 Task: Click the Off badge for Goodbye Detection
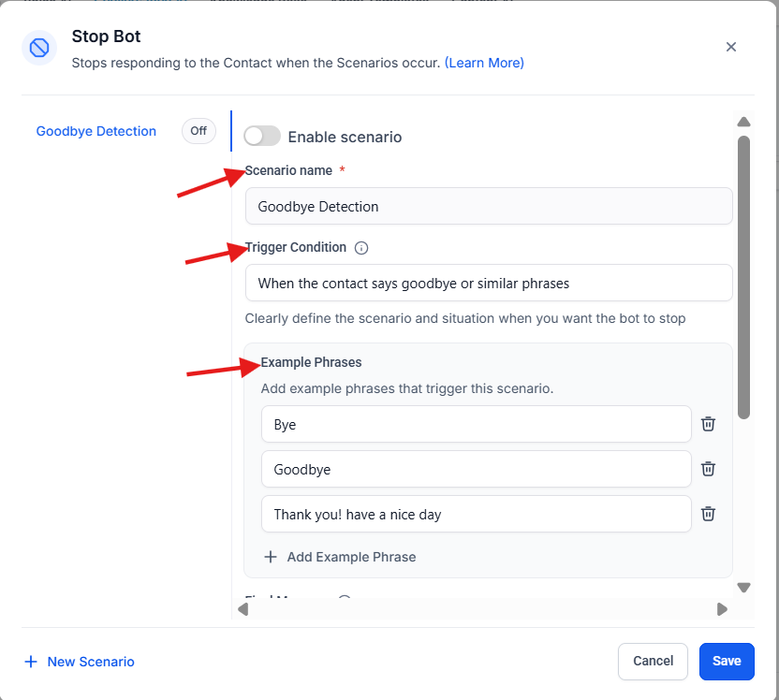[x=198, y=131]
